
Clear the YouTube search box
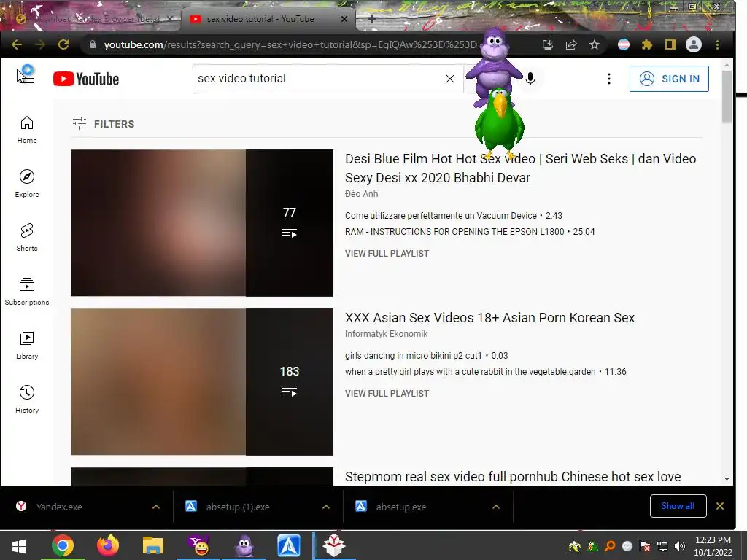[x=449, y=79]
